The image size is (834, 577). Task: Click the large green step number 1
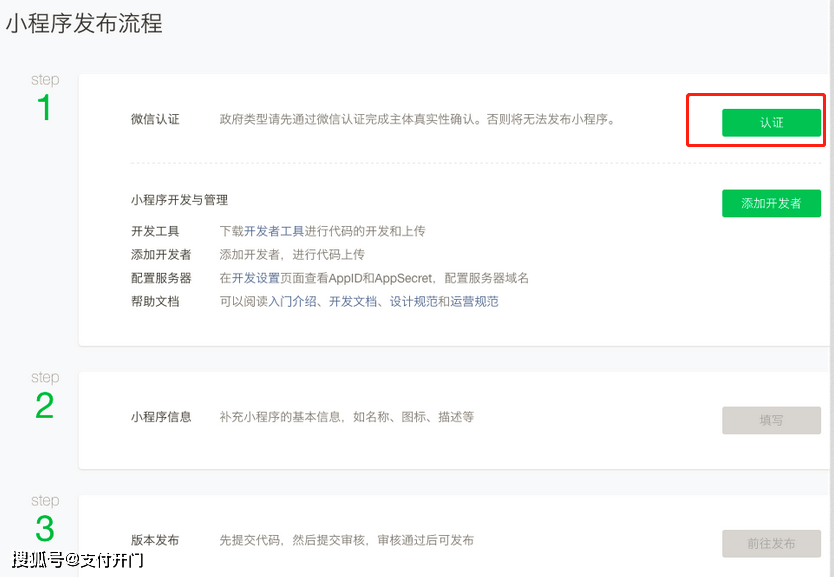44,107
